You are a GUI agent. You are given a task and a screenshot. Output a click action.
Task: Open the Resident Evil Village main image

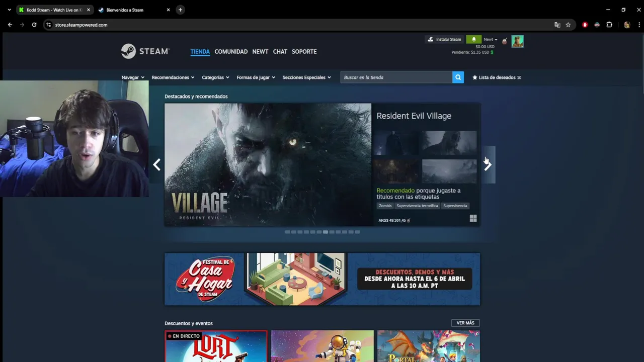[268, 165]
